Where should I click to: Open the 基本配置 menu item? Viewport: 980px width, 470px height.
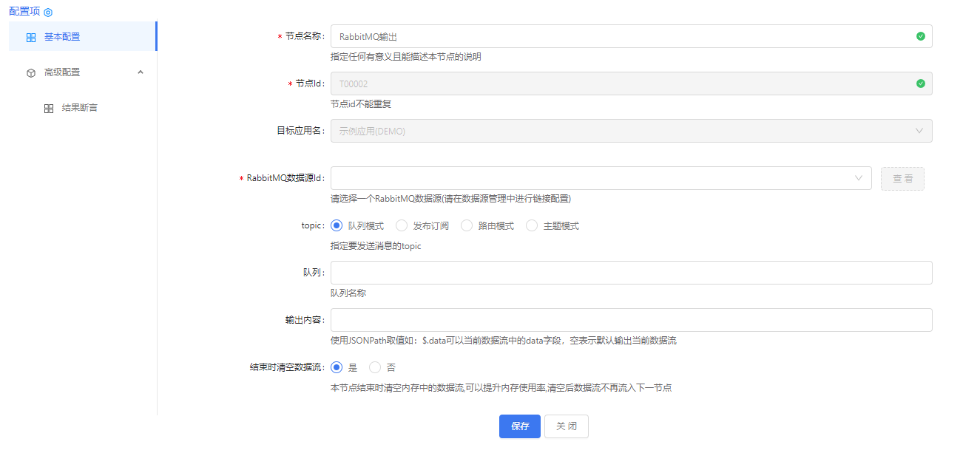[x=62, y=37]
